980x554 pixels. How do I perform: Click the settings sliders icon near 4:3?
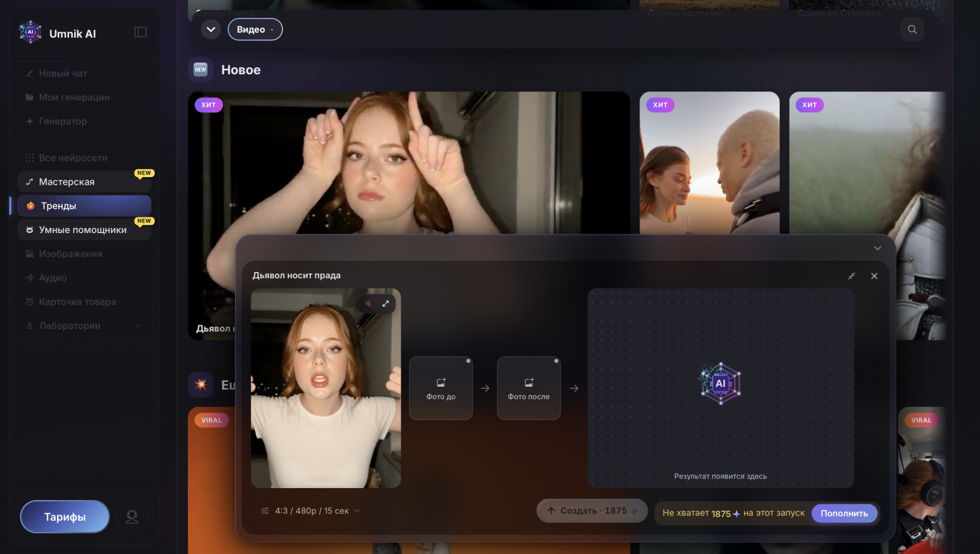point(265,511)
